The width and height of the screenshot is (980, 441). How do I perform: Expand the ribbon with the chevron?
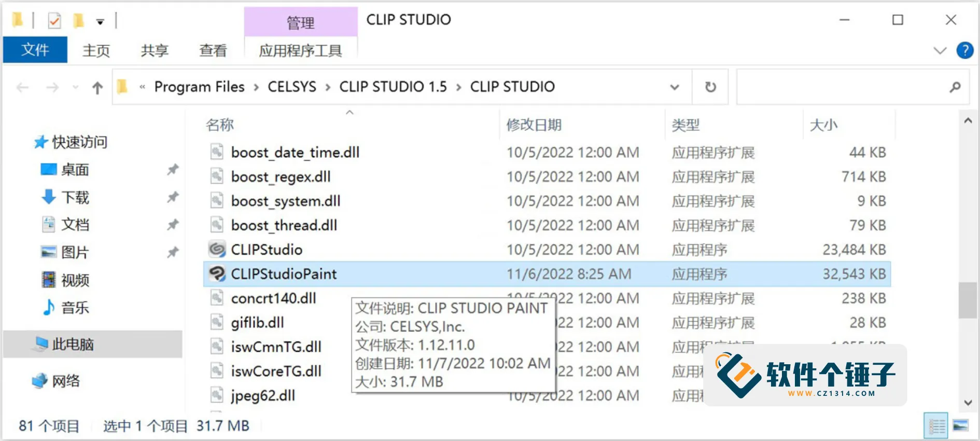point(940,50)
